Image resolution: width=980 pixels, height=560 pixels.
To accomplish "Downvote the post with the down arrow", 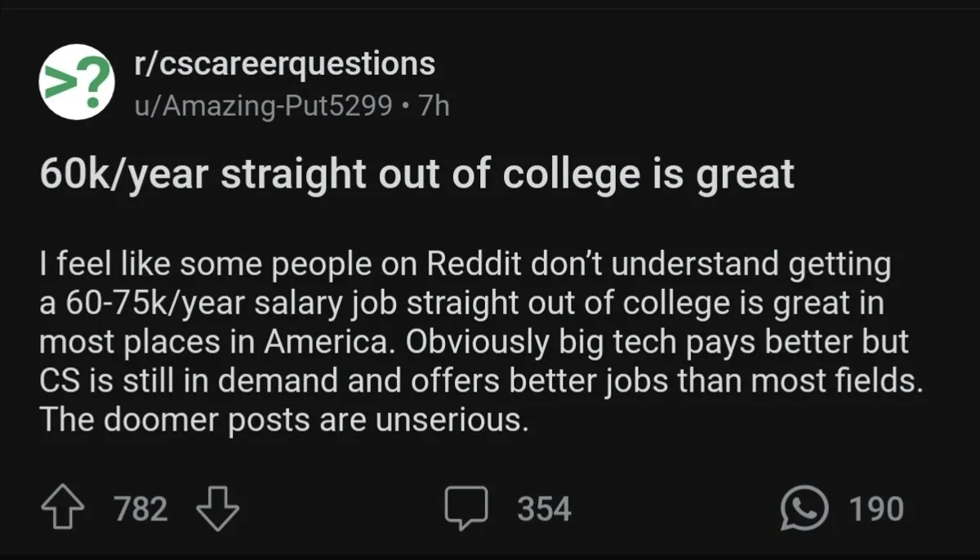I will tap(218, 509).
